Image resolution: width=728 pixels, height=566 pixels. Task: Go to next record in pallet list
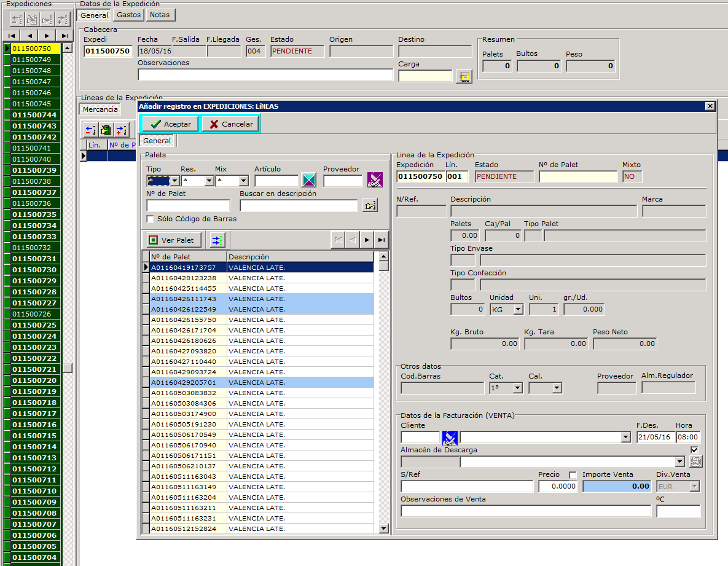(x=367, y=240)
